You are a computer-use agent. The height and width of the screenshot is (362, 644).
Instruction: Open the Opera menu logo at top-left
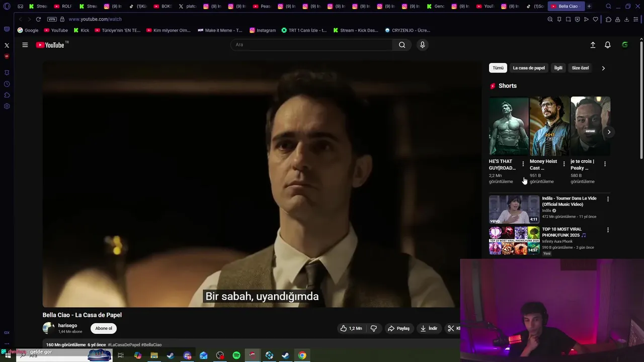7,6
